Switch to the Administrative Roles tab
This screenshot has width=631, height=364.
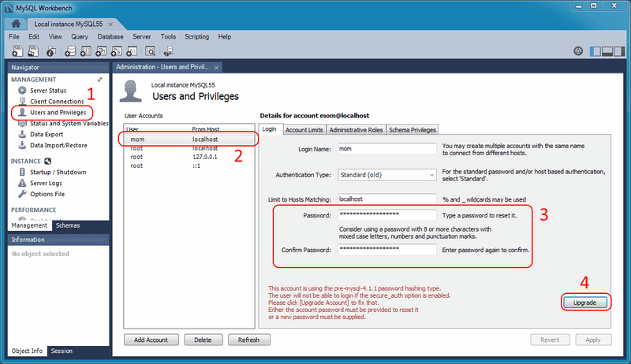356,129
